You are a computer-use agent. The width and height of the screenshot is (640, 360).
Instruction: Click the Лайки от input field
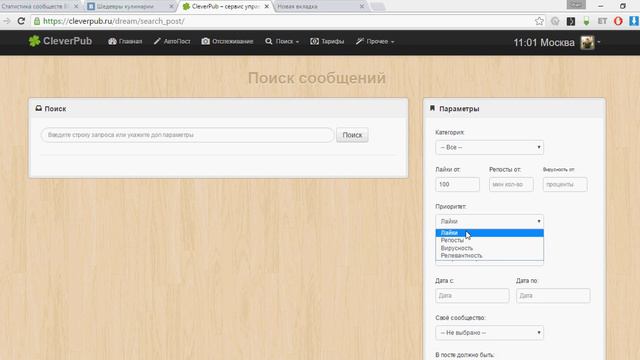(458, 184)
